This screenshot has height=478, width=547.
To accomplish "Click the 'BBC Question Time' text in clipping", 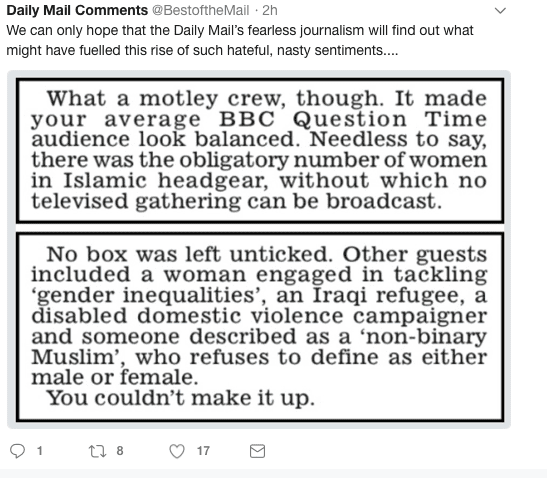I will click(353, 119).
